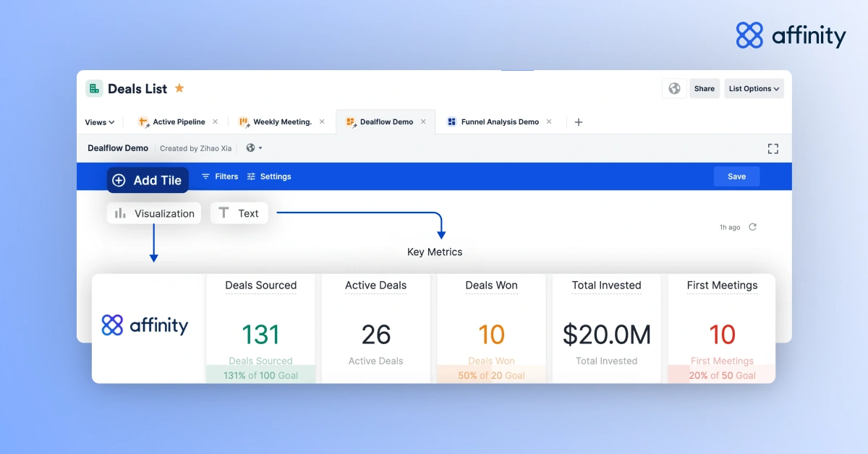Open the First Meetings tile showing 10

click(722, 328)
